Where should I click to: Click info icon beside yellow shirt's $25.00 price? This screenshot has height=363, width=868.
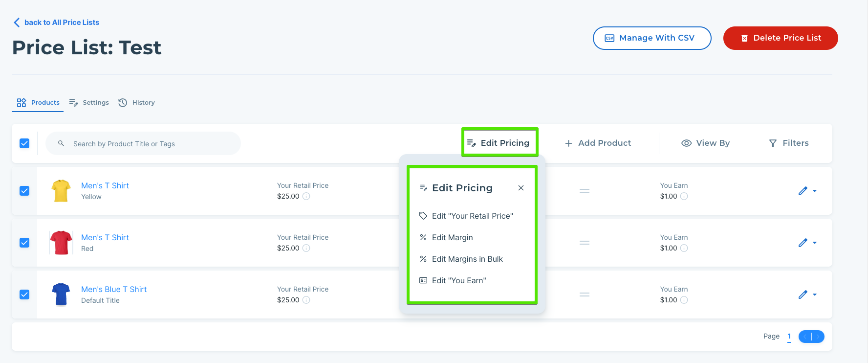(x=306, y=196)
